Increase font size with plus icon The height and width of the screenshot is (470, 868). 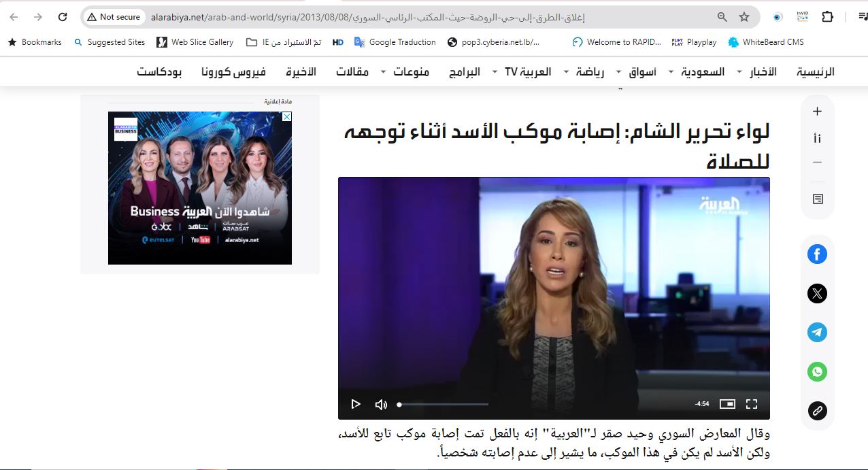coord(818,112)
